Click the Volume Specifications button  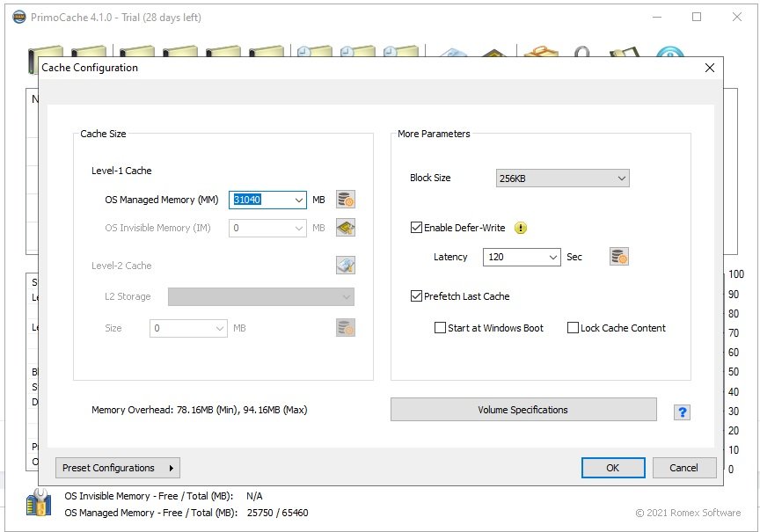[x=523, y=410]
